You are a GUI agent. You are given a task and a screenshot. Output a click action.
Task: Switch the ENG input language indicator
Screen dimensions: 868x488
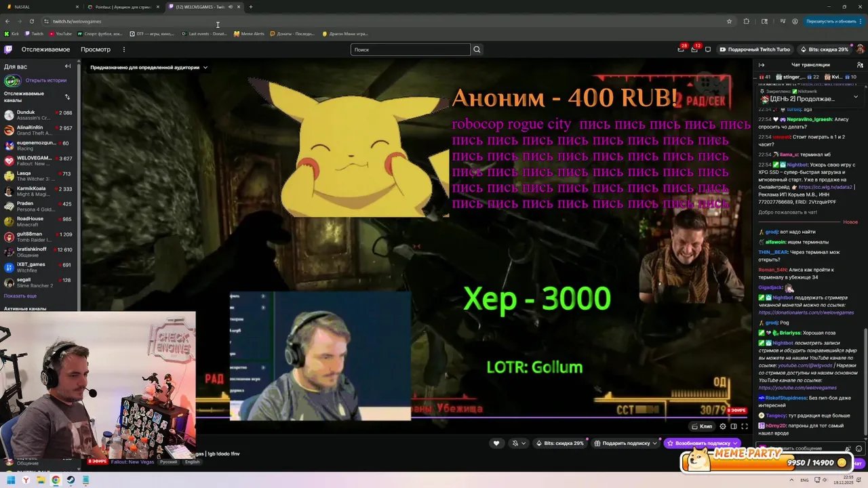coord(805,480)
